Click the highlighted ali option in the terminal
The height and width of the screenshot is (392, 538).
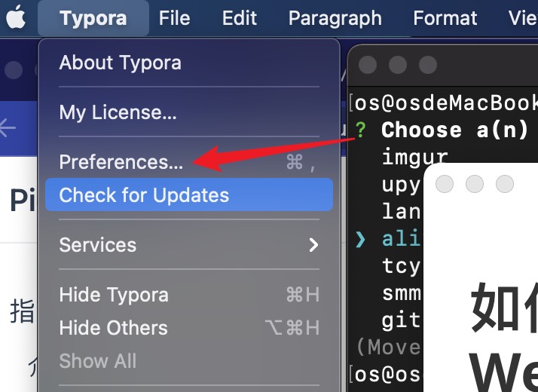coord(399,239)
